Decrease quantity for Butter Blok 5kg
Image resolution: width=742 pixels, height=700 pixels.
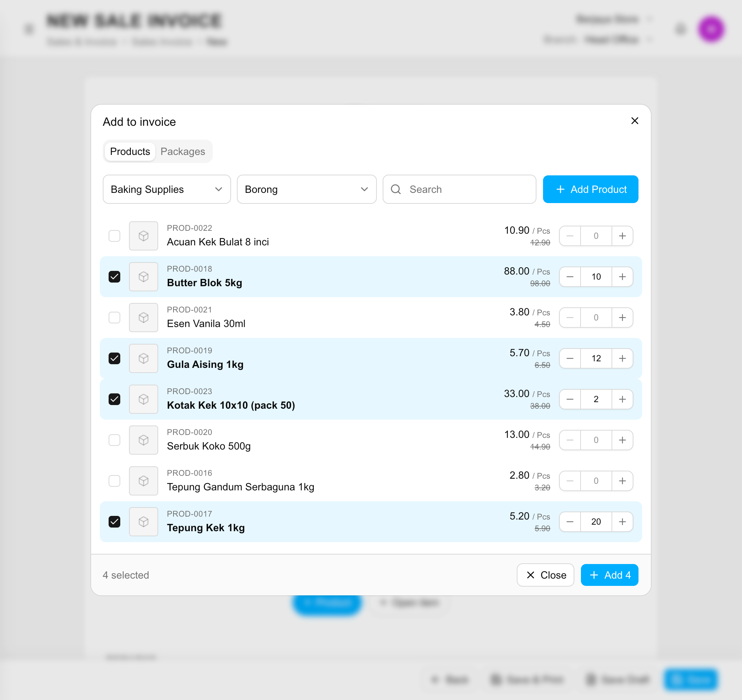570,277
